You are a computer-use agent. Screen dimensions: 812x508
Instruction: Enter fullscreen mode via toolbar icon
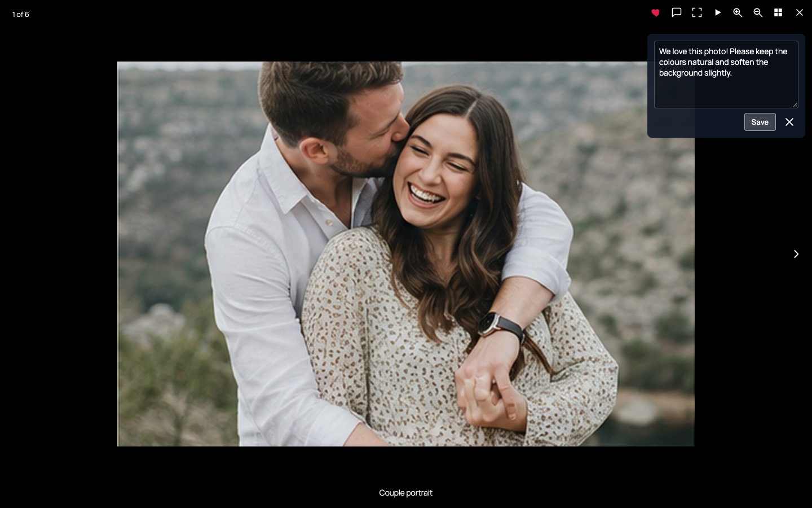[x=697, y=12]
